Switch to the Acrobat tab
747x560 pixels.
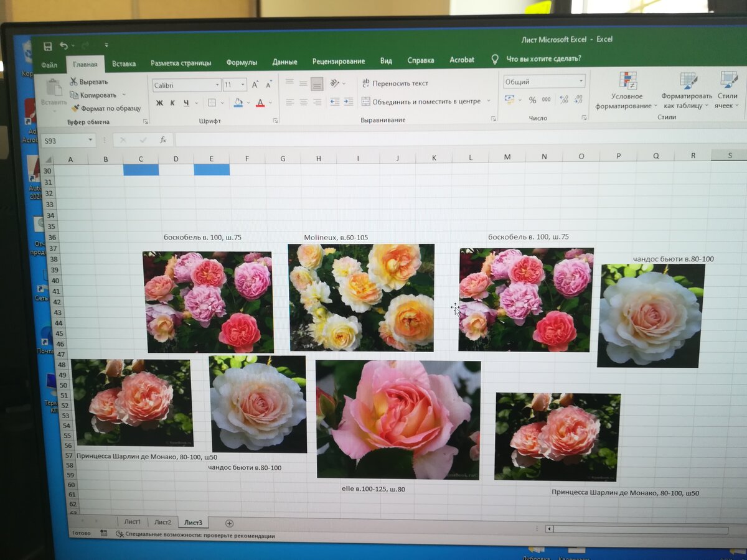462,60
